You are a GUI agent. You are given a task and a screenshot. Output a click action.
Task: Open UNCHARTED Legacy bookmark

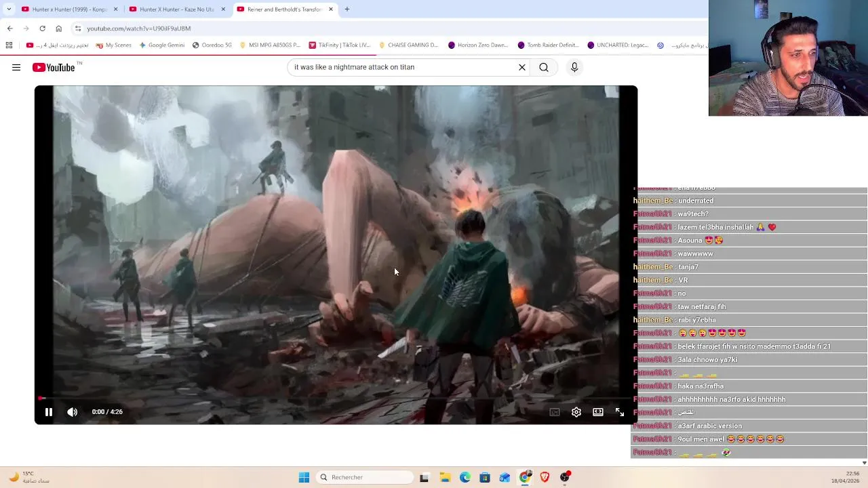point(618,45)
